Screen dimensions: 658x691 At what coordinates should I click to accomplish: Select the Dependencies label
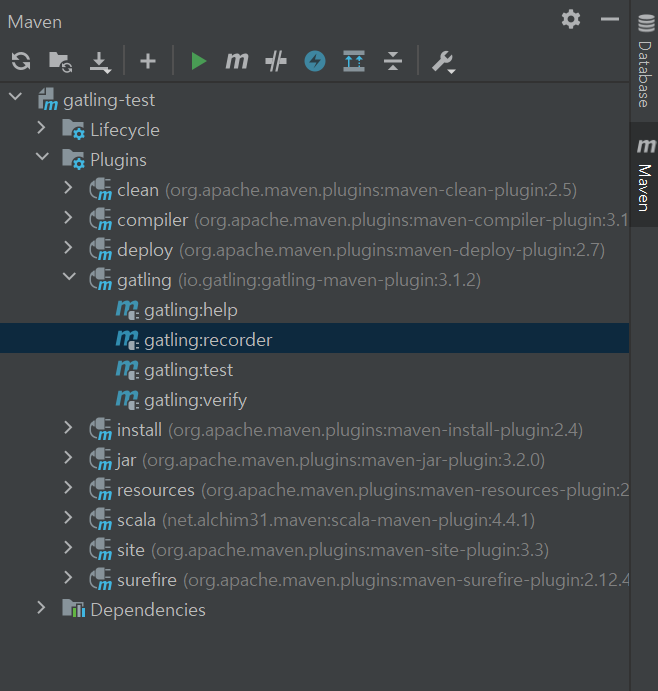(148, 610)
